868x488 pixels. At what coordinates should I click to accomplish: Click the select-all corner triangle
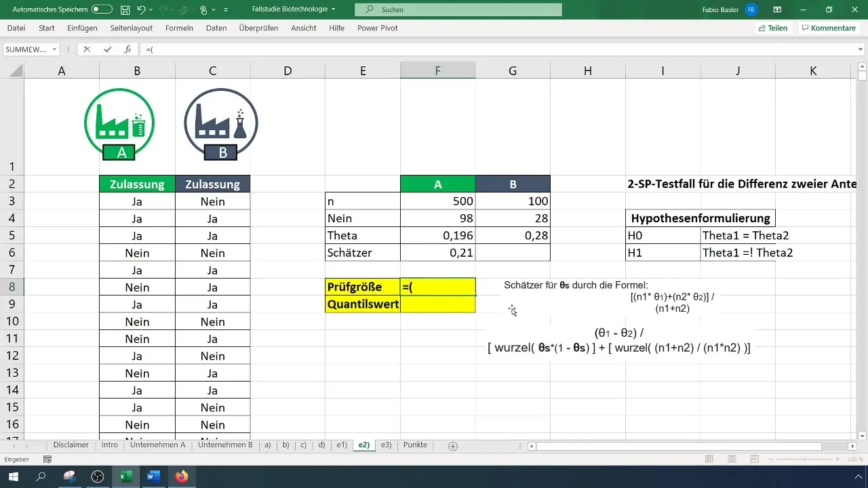(16, 71)
